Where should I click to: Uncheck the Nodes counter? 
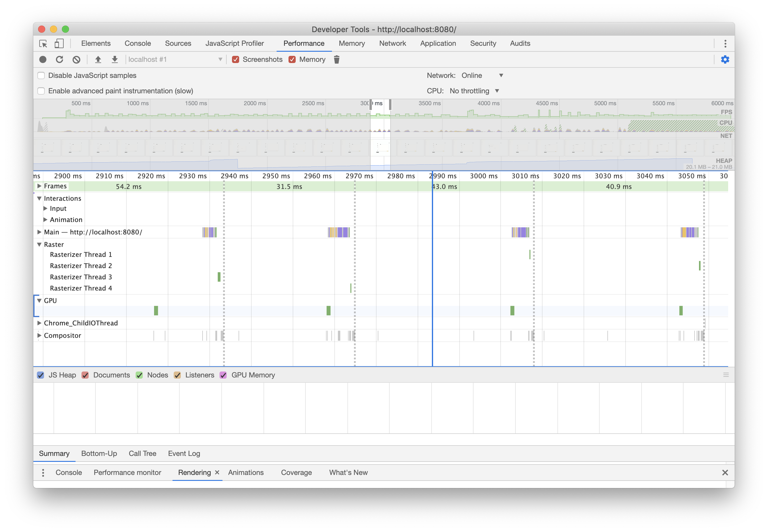click(x=139, y=375)
